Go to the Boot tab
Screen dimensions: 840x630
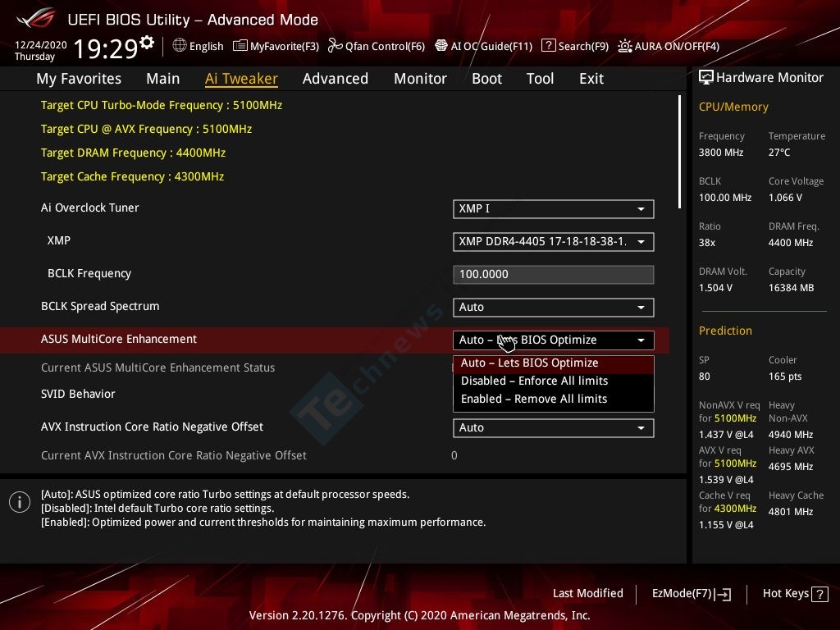coord(486,79)
